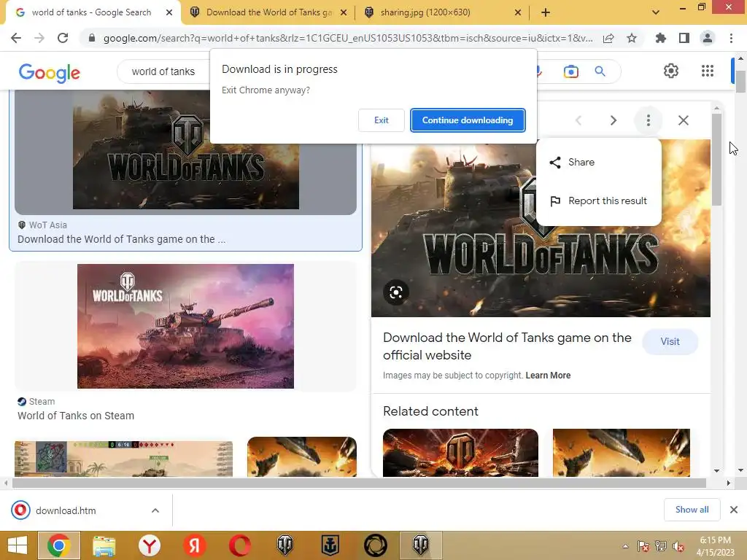Open the Google apps grid

coord(708,71)
